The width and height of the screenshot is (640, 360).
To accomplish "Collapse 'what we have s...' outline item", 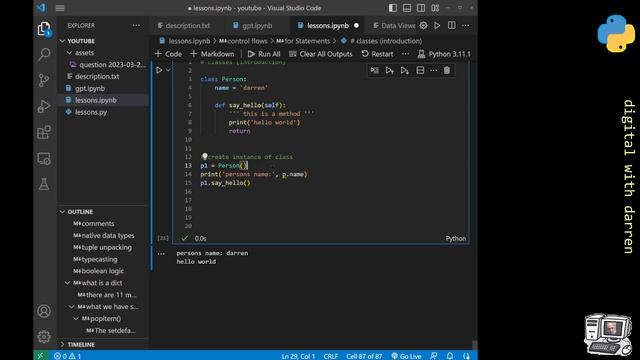I will point(71,307).
